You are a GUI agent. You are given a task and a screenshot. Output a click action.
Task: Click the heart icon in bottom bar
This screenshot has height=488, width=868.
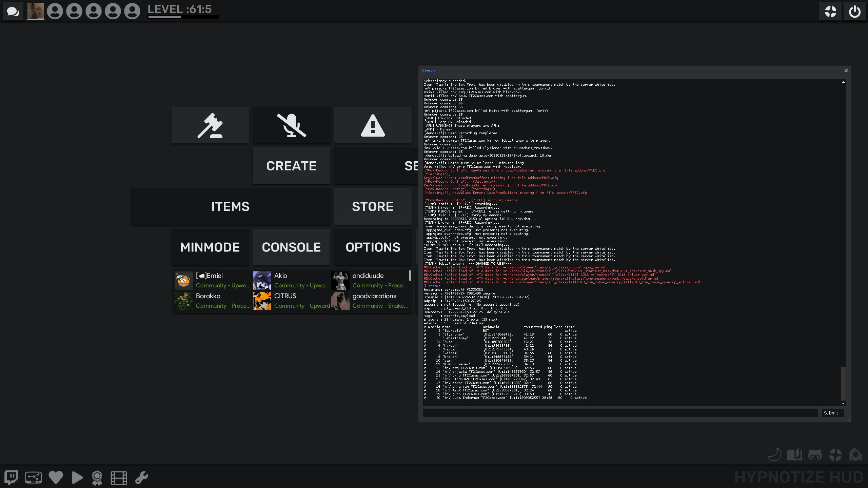pos(56,477)
